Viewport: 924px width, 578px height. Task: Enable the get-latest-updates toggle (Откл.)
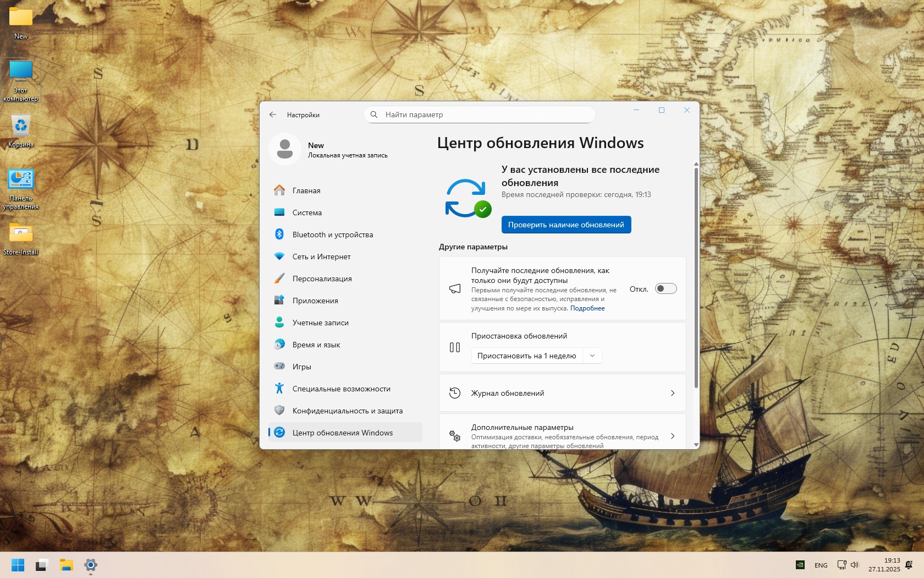[x=665, y=289]
